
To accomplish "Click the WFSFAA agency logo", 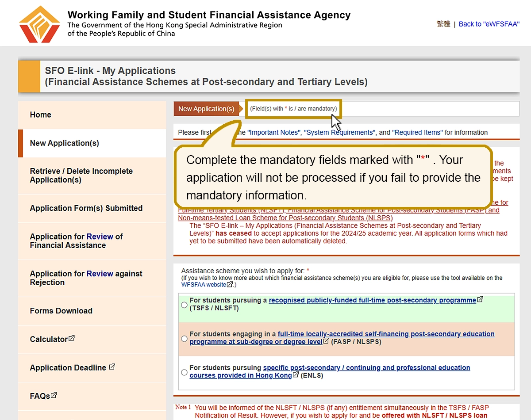I will click(x=39, y=24).
